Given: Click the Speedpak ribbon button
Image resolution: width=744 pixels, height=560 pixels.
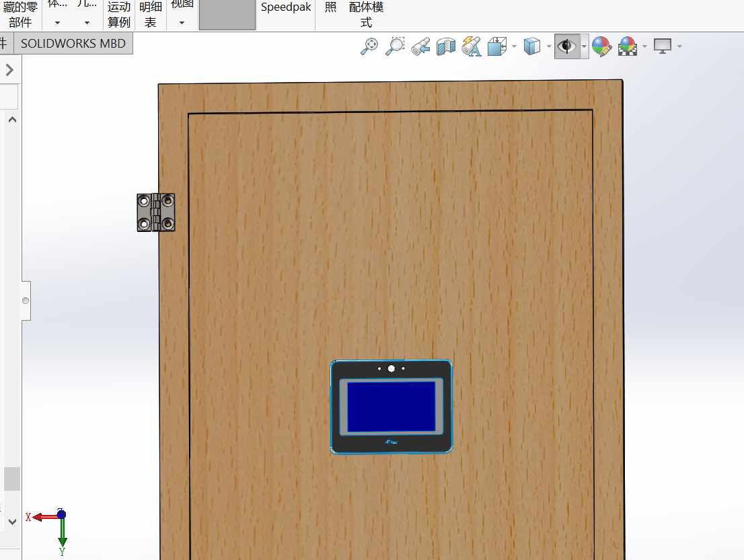Looking at the screenshot, I should point(286,7).
